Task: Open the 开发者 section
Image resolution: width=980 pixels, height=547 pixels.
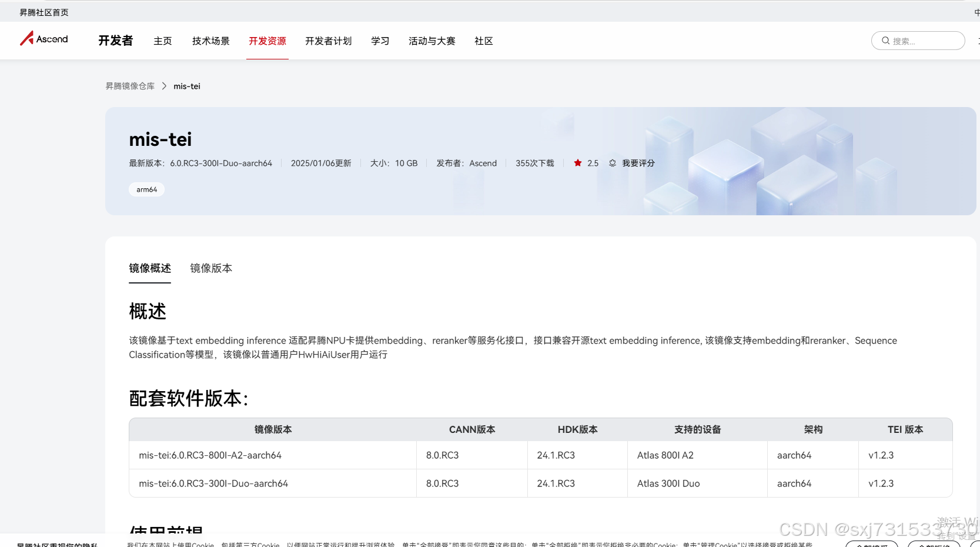Action: 115,41
